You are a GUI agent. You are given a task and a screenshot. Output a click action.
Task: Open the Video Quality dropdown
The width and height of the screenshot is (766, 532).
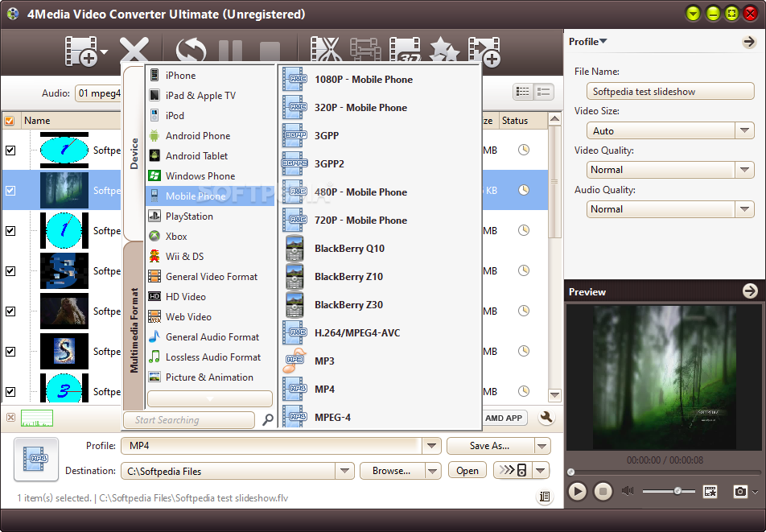pos(744,170)
